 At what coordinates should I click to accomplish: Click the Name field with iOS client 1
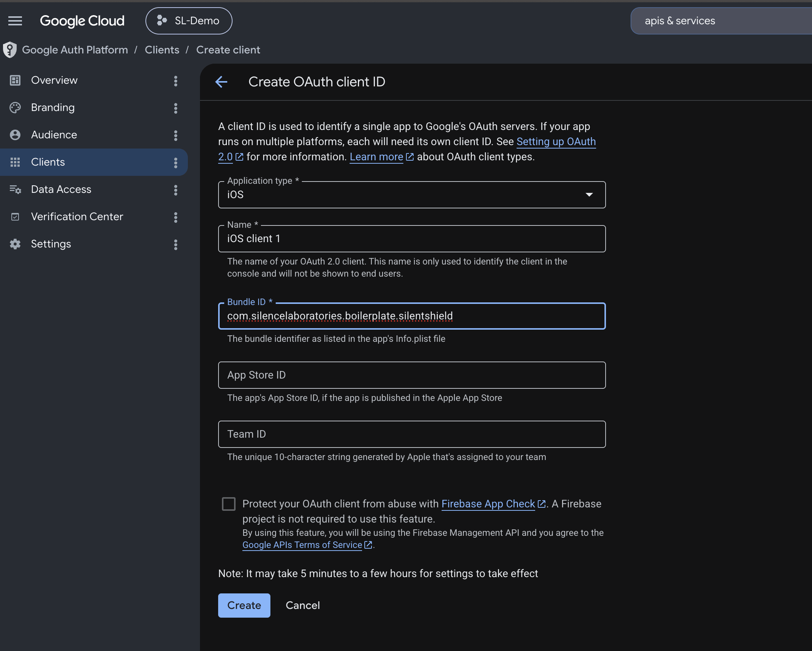[x=412, y=239]
